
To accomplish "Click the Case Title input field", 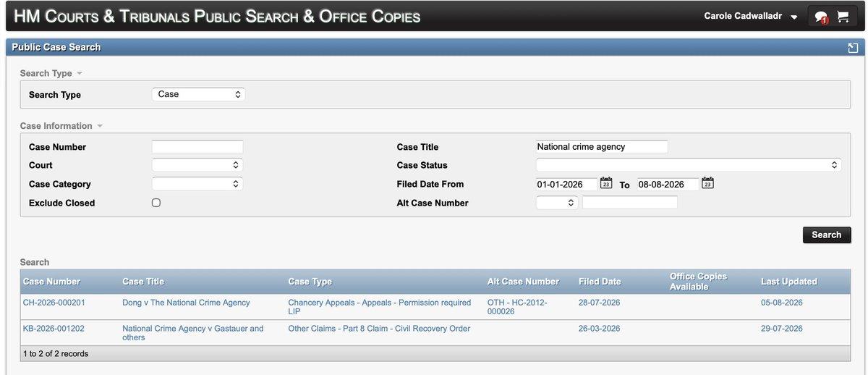I will (x=602, y=147).
